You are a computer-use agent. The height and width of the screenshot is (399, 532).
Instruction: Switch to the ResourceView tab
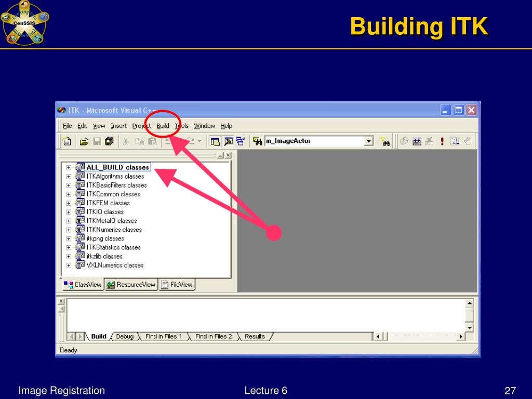[131, 285]
